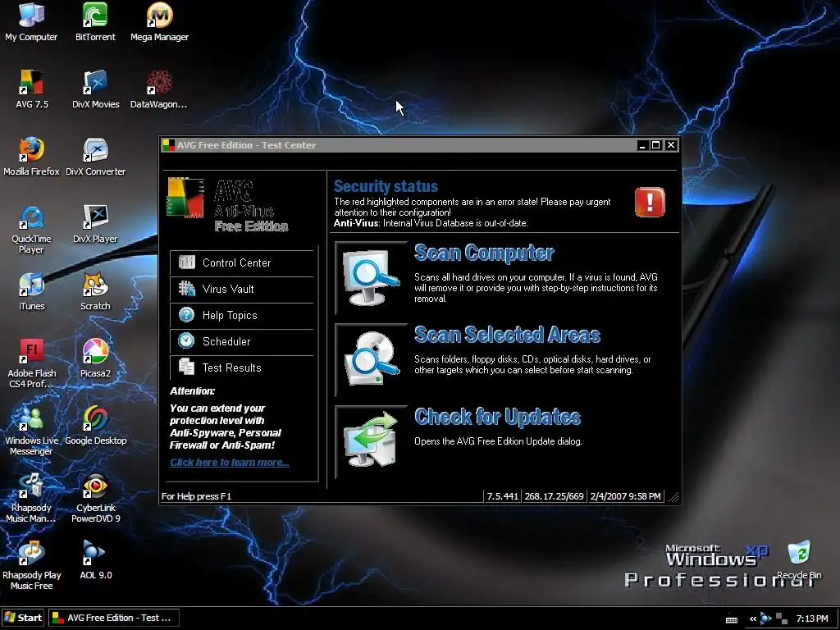Open the Virus Vault

(242, 289)
